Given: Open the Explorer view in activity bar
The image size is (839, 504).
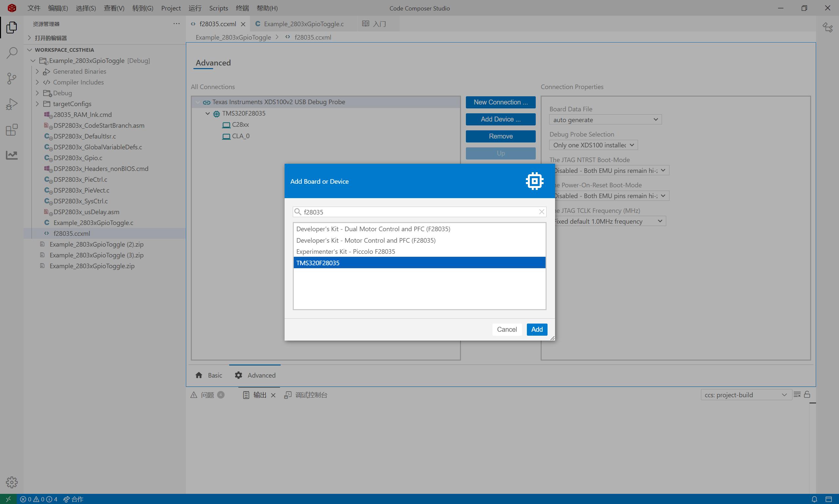Looking at the screenshot, I should pos(11,27).
